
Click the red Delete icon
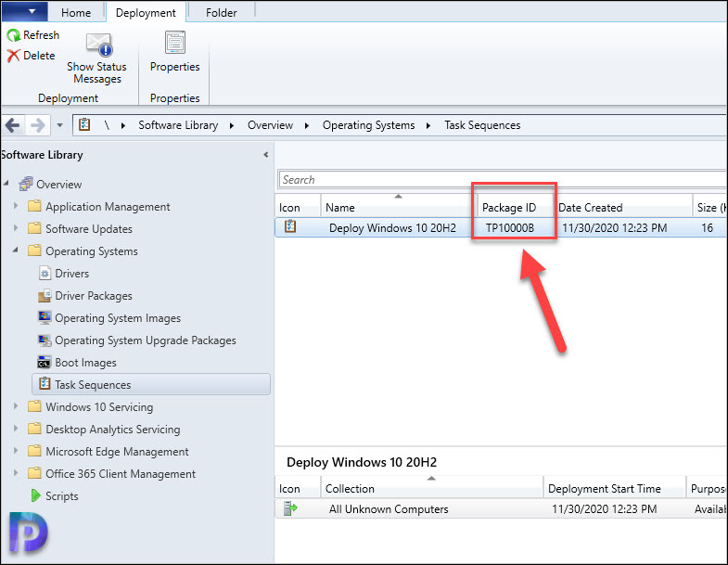[x=14, y=56]
